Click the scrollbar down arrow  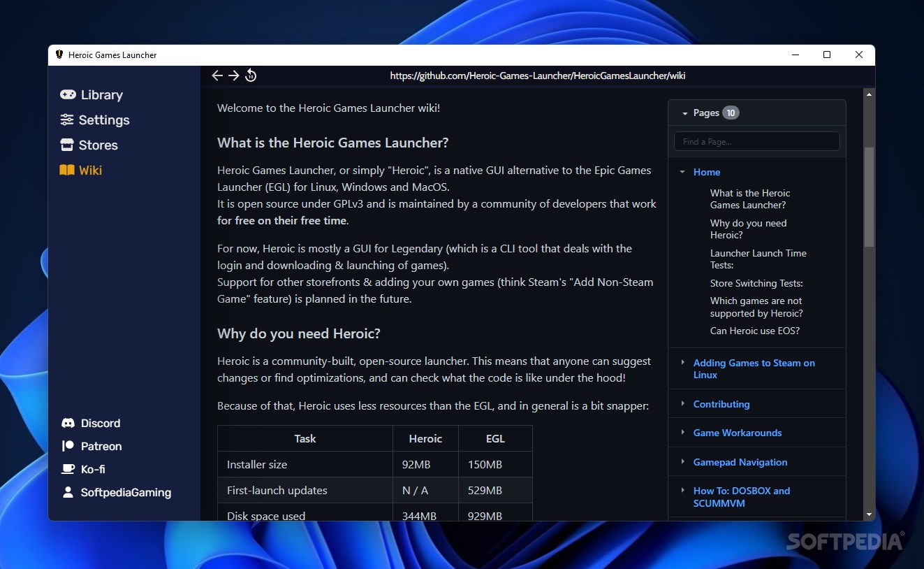(x=869, y=514)
